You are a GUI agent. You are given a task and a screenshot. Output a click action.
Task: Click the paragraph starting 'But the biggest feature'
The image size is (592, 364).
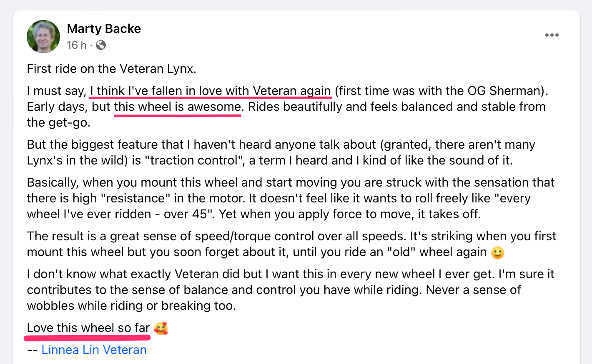(281, 152)
